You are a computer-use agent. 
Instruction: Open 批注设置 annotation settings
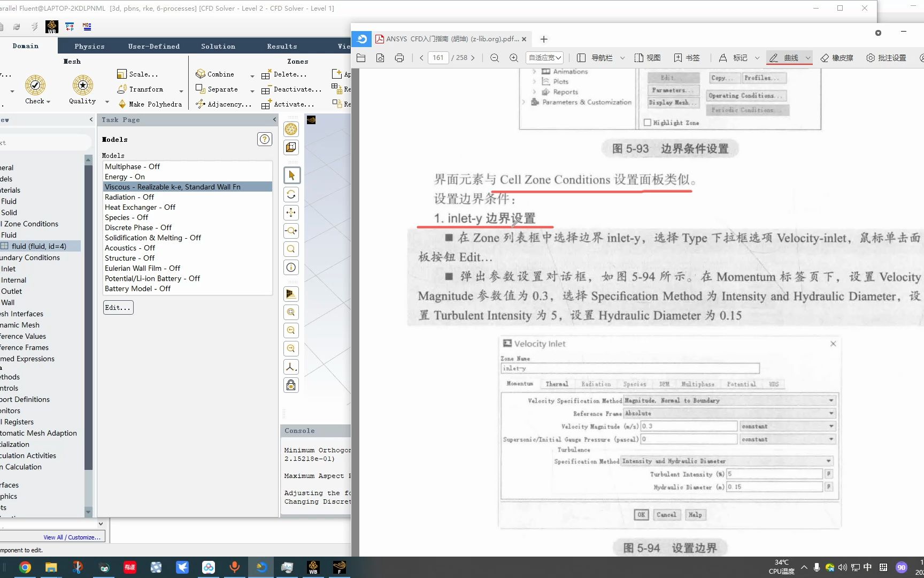(x=886, y=58)
